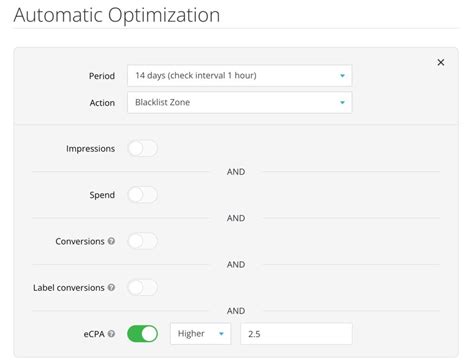Click the Action label

coord(102,103)
